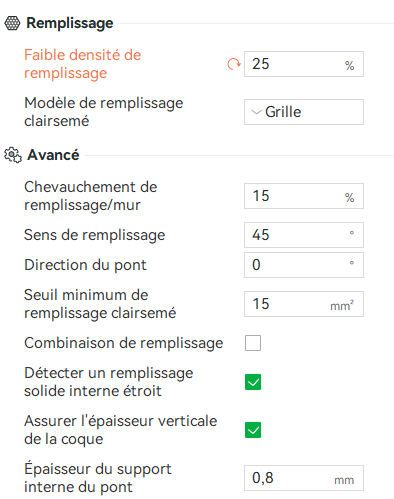Click the Direction du pont value field
394x499 pixels.
pyautogui.click(x=304, y=265)
